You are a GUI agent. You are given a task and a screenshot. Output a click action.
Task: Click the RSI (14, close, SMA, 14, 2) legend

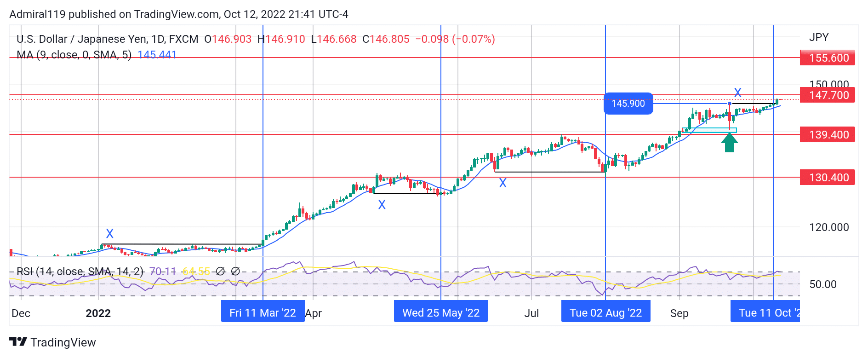tap(80, 271)
